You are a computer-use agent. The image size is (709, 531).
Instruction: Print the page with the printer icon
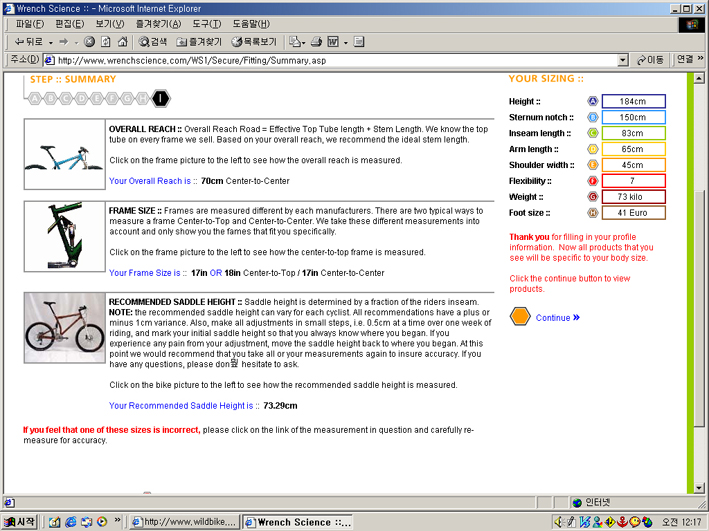317,42
